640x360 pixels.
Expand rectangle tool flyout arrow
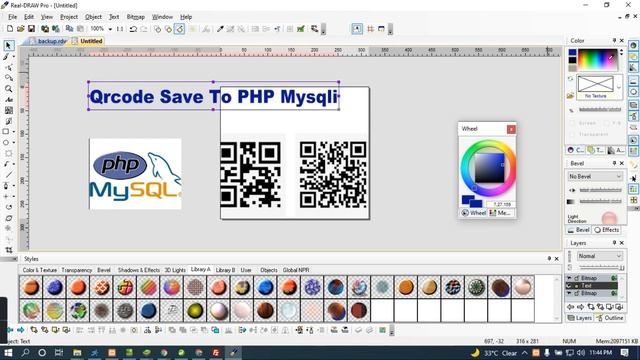coord(13,132)
